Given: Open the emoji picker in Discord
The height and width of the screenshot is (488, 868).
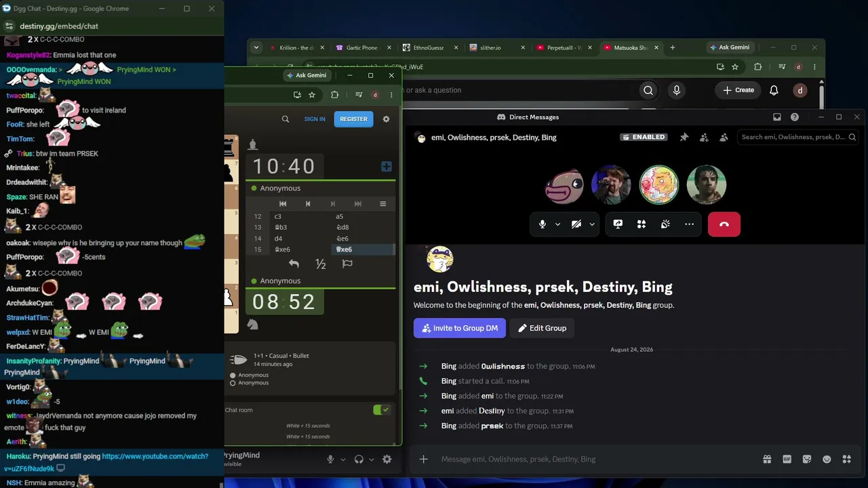Looking at the screenshot, I should click(x=827, y=459).
